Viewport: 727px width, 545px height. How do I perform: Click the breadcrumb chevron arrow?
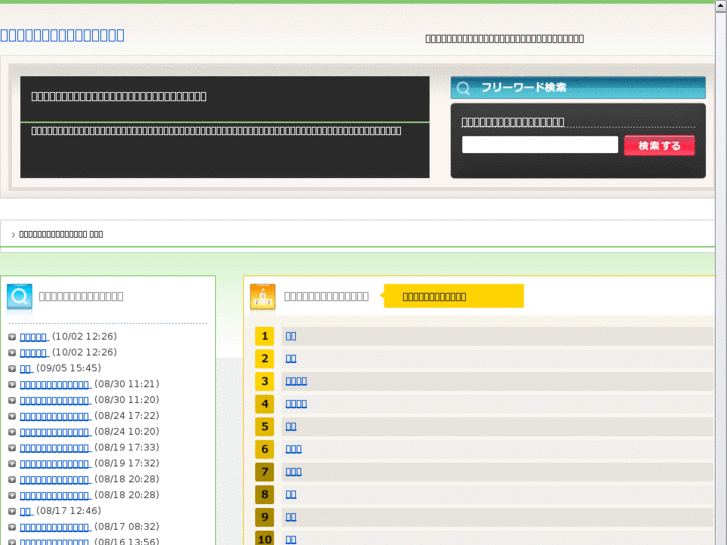[x=13, y=235]
